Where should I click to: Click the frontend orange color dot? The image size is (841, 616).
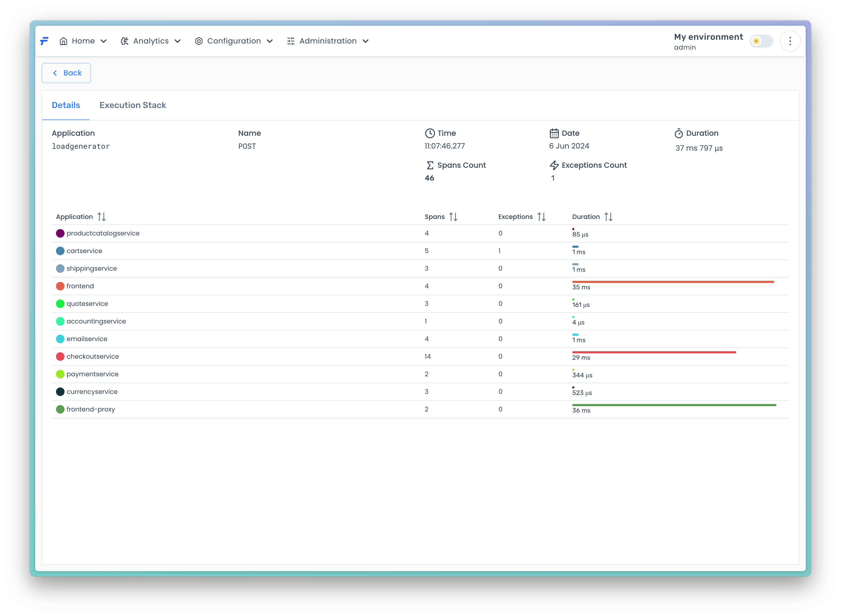pos(60,286)
